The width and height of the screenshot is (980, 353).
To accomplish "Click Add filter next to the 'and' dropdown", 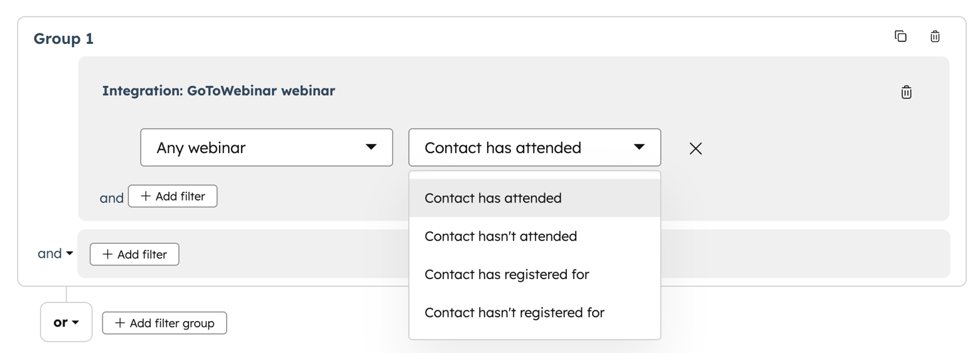I will (134, 254).
